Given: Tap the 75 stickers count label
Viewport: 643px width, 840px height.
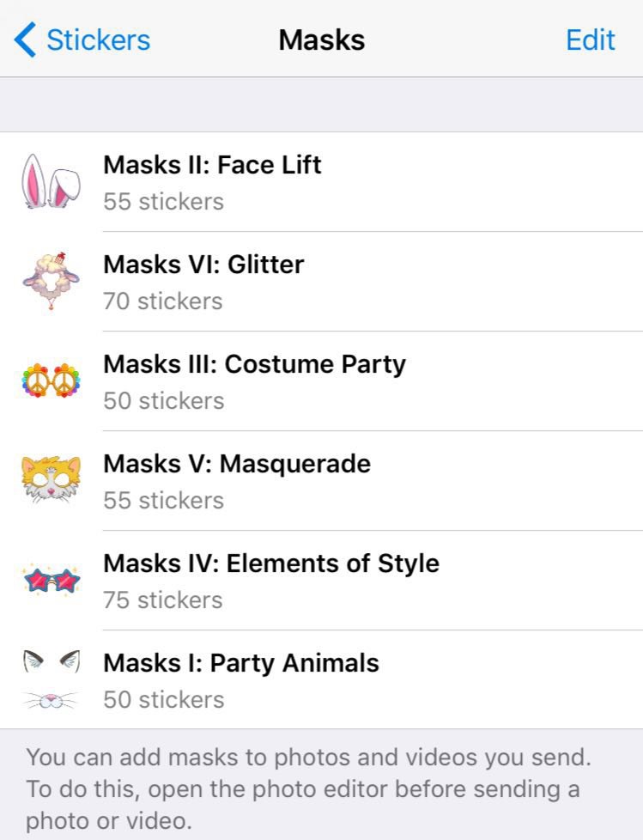Looking at the screenshot, I should 162,600.
